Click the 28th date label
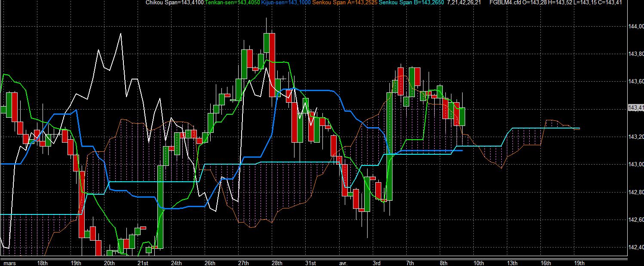 [277, 263]
